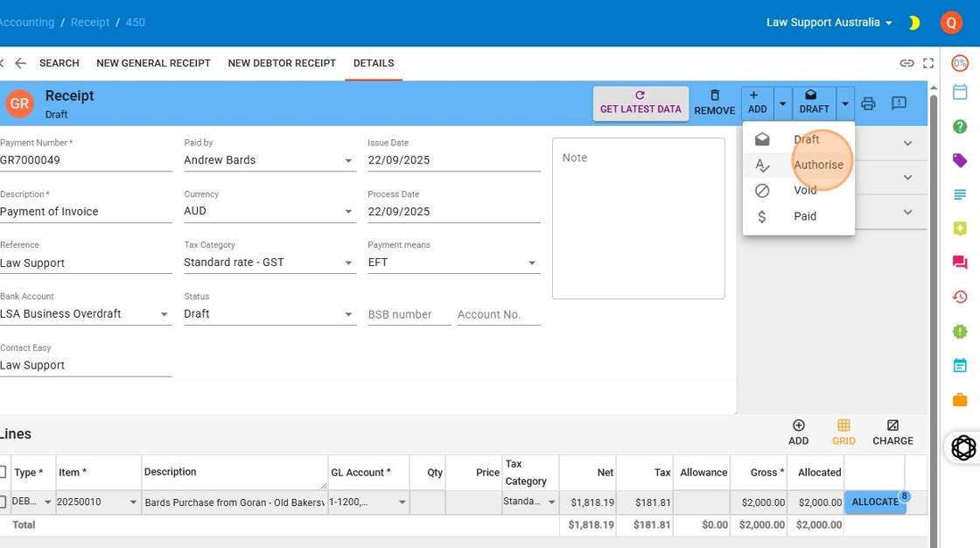Image resolution: width=980 pixels, height=548 pixels.
Task: Open the pink chat bubbles icon
Action: (x=960, y=262)
